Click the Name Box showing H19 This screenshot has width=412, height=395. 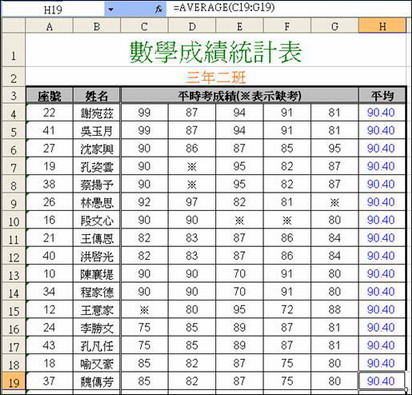(53, 9)
